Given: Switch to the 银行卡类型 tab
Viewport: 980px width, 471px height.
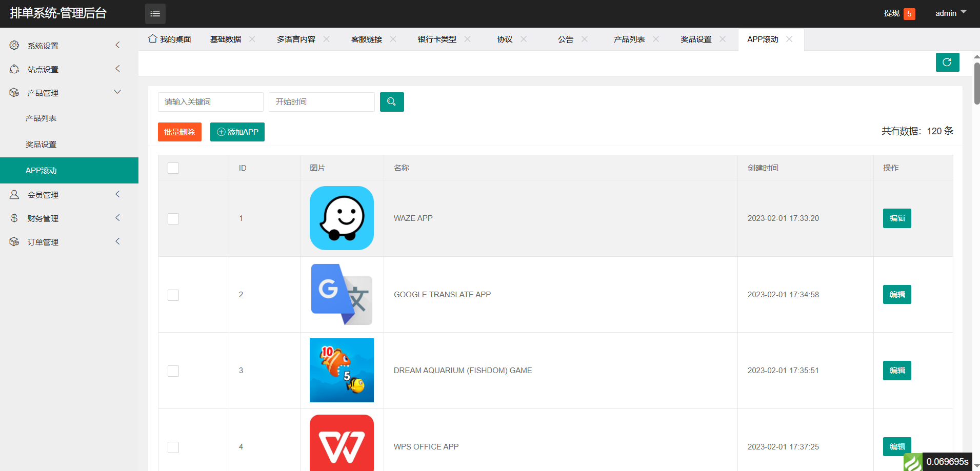Looking at the screenshot, I should click(x=437, y=39).
